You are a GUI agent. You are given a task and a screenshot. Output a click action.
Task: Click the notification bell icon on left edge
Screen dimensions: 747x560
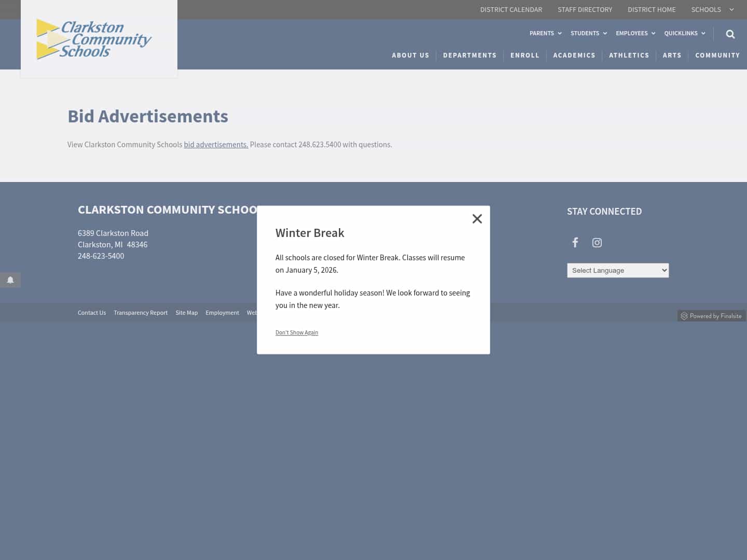point(10,280)
